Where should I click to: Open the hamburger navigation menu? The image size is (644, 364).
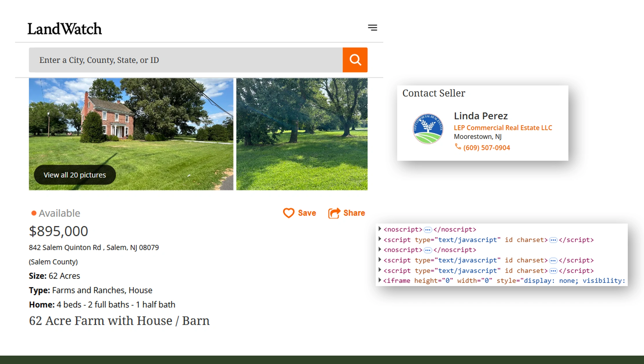tap(373, 28)
